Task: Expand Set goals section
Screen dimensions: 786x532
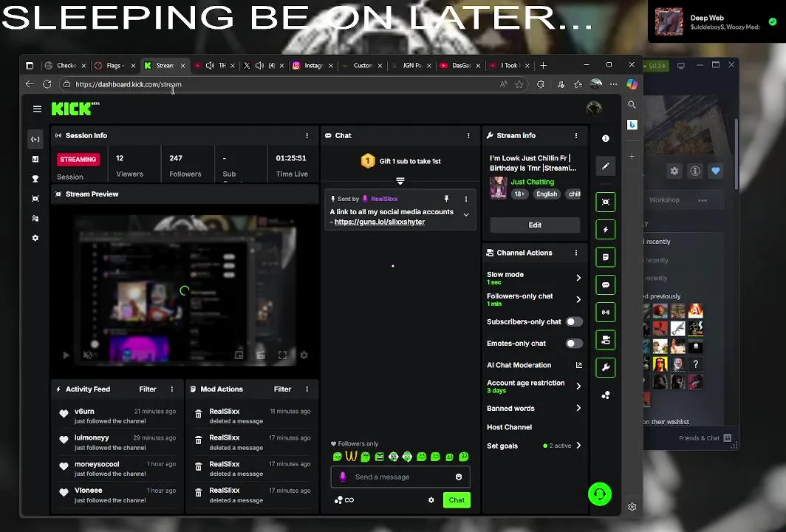Action: tap(534, 446)
